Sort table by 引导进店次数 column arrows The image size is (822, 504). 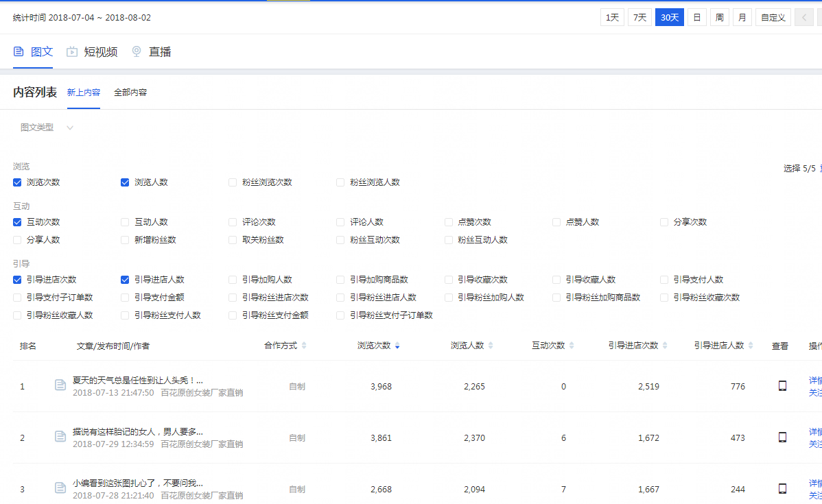click(x=665, y=346)
